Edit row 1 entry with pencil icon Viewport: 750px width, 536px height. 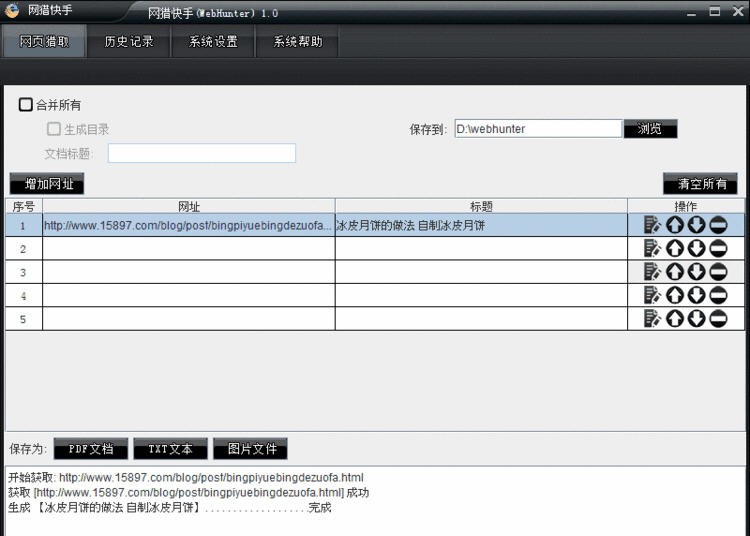[x=652, y=225]
